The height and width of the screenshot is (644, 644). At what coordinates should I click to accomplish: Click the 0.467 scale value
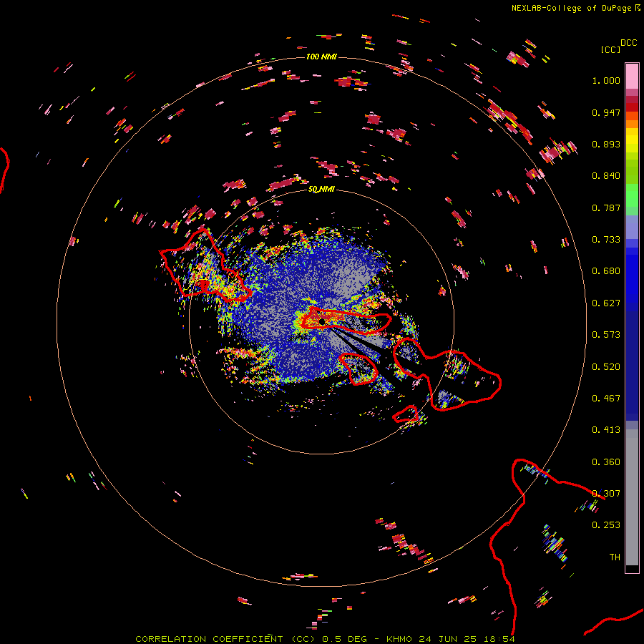(606, 399)
